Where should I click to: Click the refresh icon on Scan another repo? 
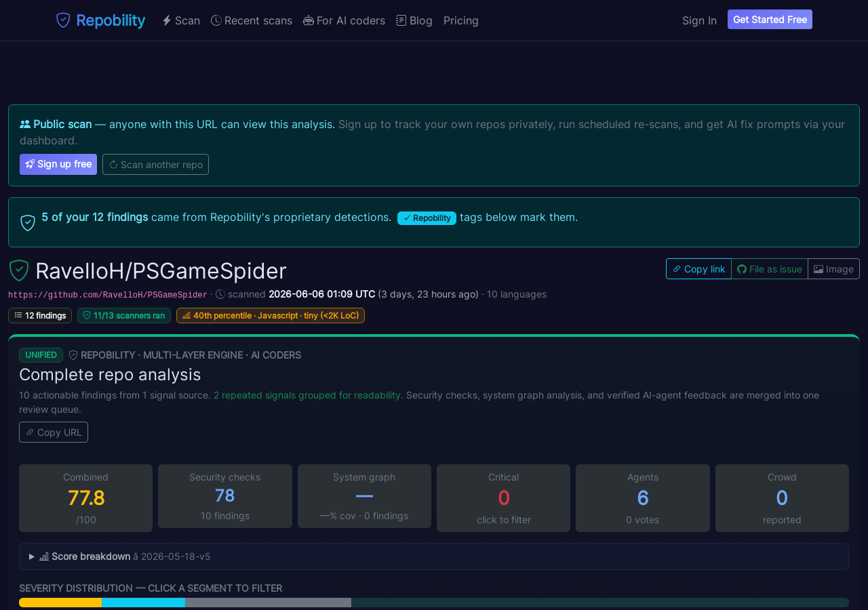point(113,165)
